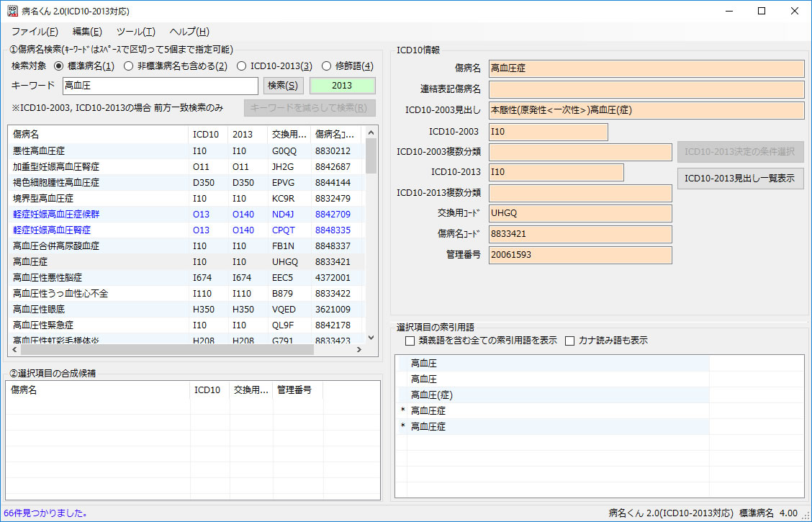Click the down arrow of results vertical scrollbar
This screenshot has width=812, height=522.
coord(371,338)
